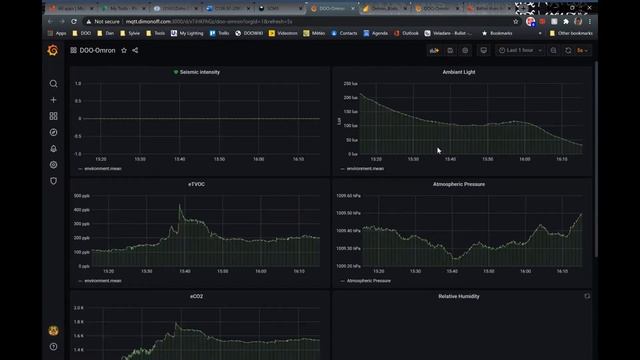
Task: Open the Grafana home logo
Action: (x=53, y=50)
